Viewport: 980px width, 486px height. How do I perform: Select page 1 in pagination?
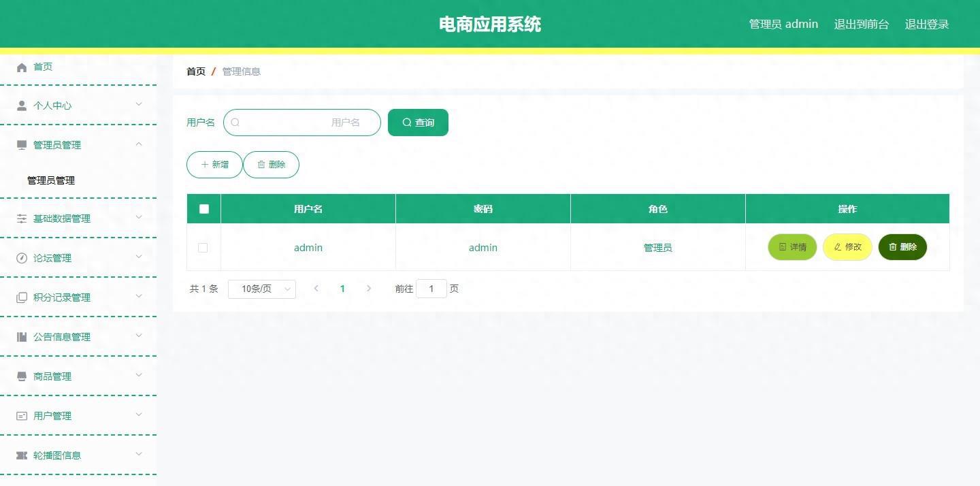(x=342, y=289)
